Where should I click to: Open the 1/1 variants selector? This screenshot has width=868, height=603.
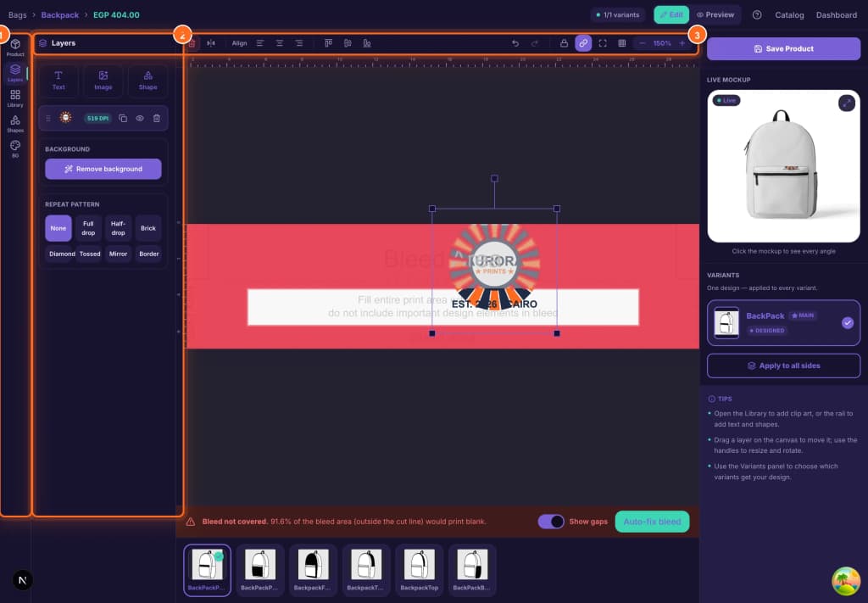click(x=618, y=15)
